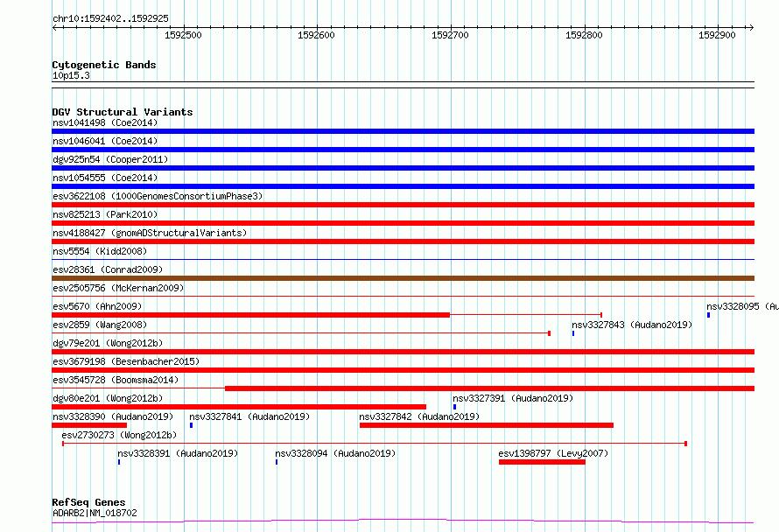The image size is (779, 532).
Task: Click esv2859 (Wang2008) label
Action: click(x=100, y=325)
